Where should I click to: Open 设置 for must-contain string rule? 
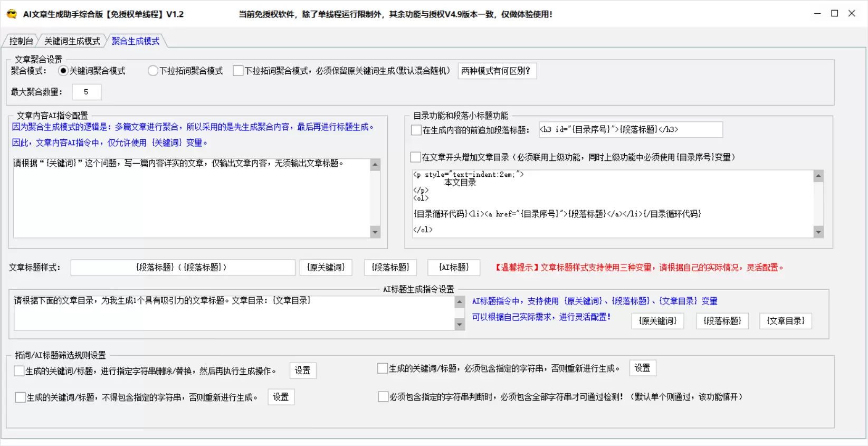tap(643, 368)
